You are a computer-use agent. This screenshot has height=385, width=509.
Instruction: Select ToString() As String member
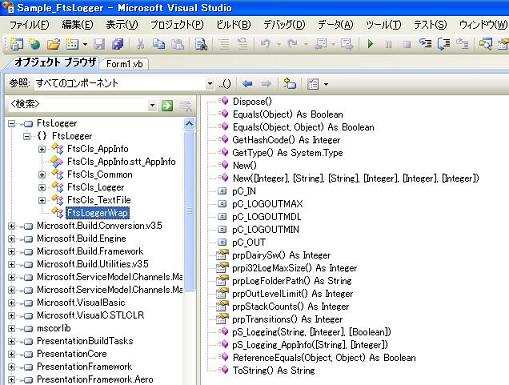point(274,370)
